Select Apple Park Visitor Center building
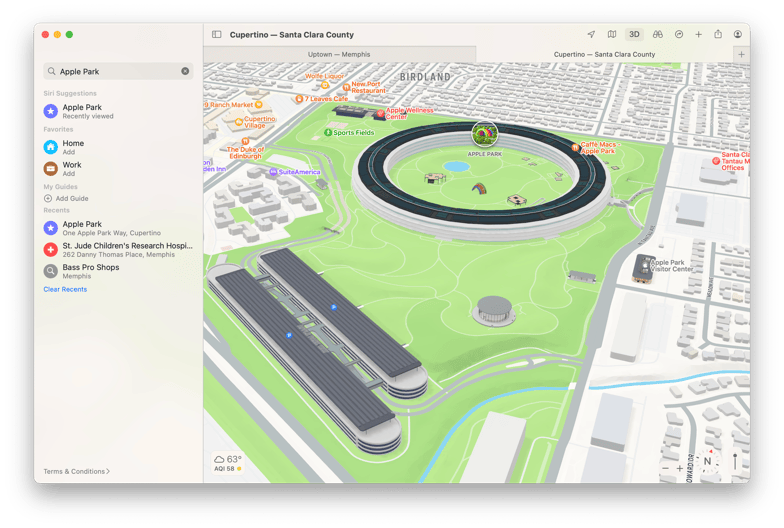This screenshot has width=784, height=528. pos(644,268)
